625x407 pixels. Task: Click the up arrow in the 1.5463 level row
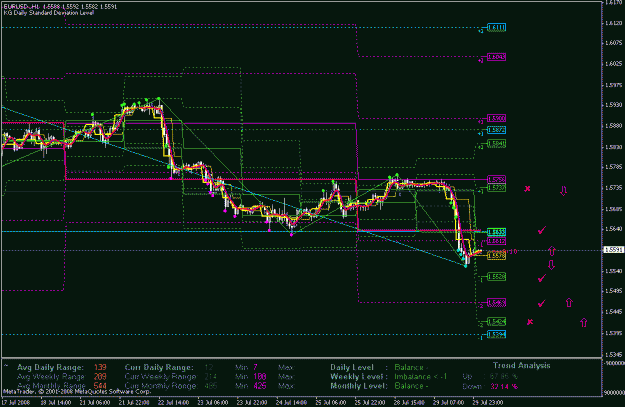point(569,303)
